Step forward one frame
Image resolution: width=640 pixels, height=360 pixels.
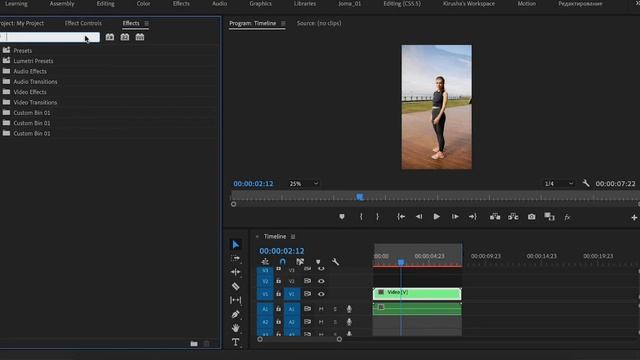(x=455, y=217)
